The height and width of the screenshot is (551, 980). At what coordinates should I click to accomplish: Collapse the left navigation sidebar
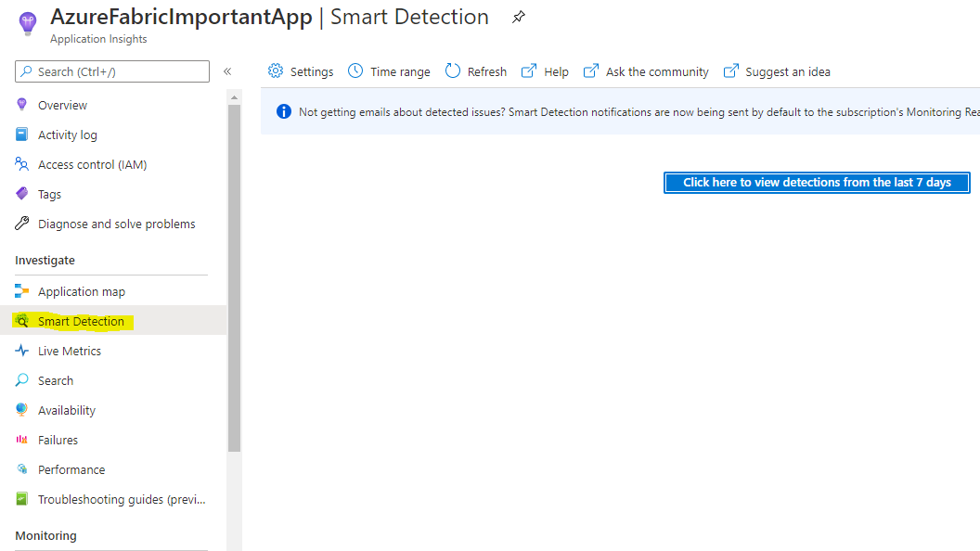point(226,70)
